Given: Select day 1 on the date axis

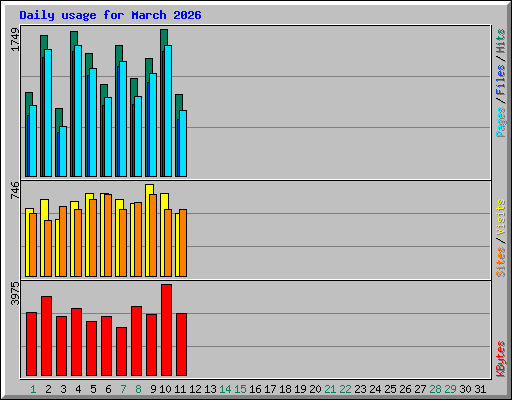Looking at the screenshot, I should [33, 389].
